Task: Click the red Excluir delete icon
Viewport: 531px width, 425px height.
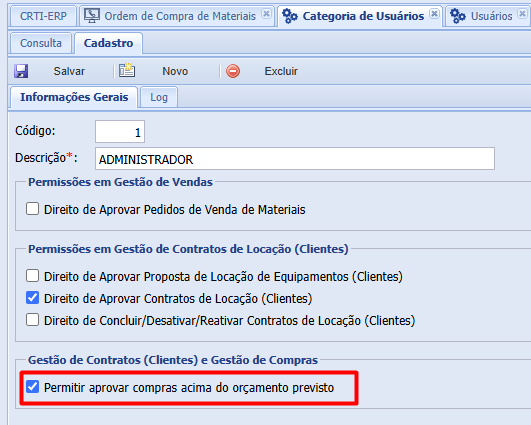Action: [233, 71]
